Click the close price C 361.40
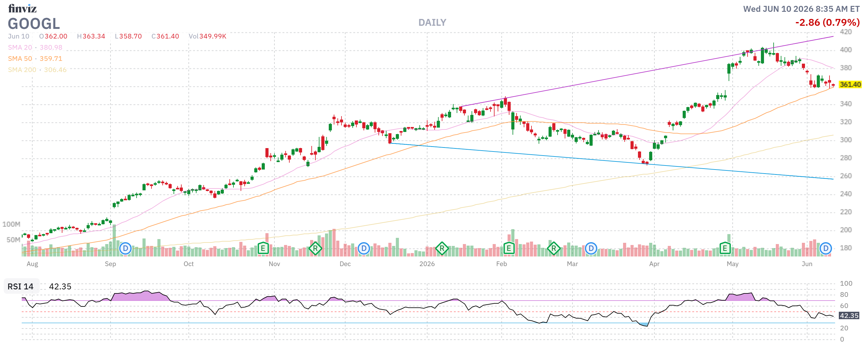Image resolution: width=868 pixels, height=349 pixels. point(165,36)
